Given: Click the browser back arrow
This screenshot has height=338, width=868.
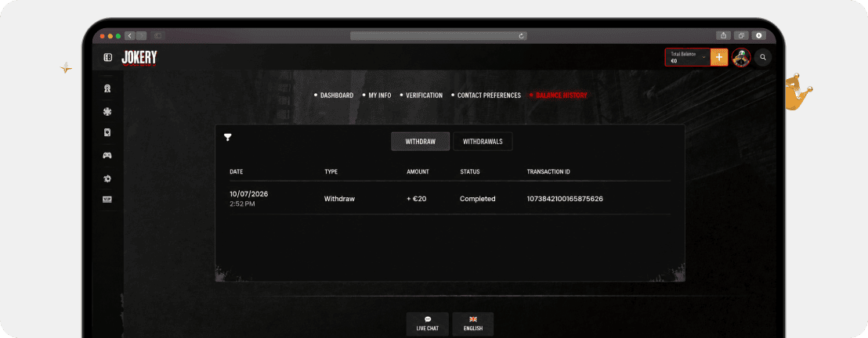Looking at the screenshot, I should pyautogui.click(x=129, y=35).
